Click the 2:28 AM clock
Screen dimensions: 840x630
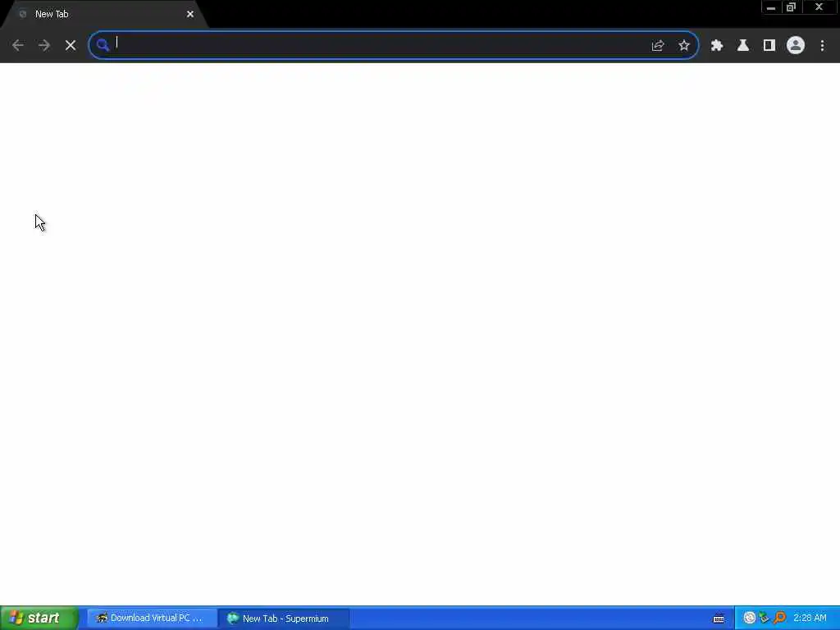click(x=810, y=619)
